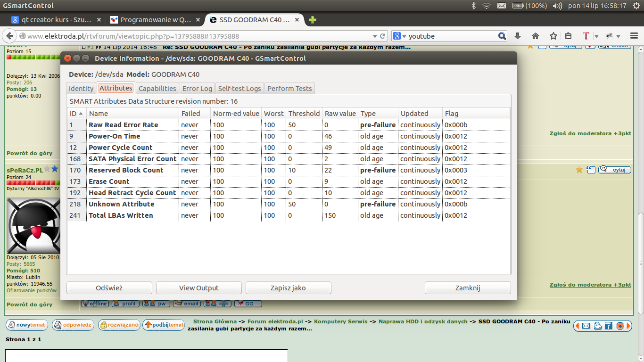Click the rozwiązano button
Screen dimensions: 644x362
(x=118, y=325)
